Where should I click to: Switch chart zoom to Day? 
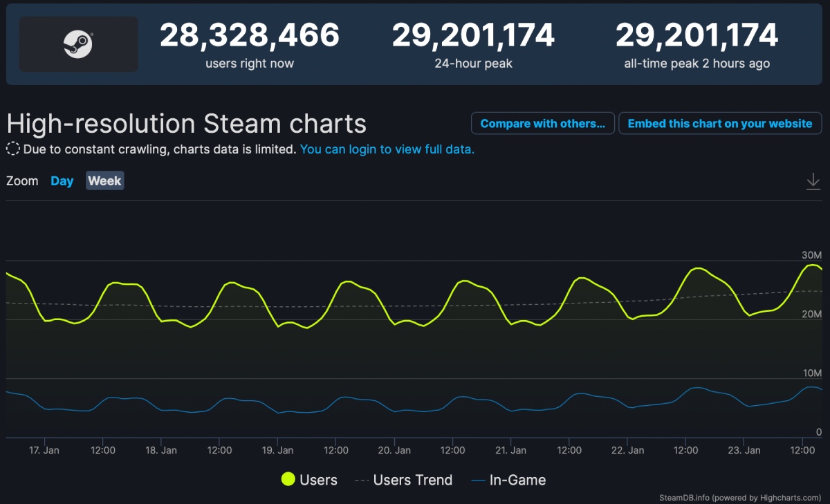pos(62,181)
